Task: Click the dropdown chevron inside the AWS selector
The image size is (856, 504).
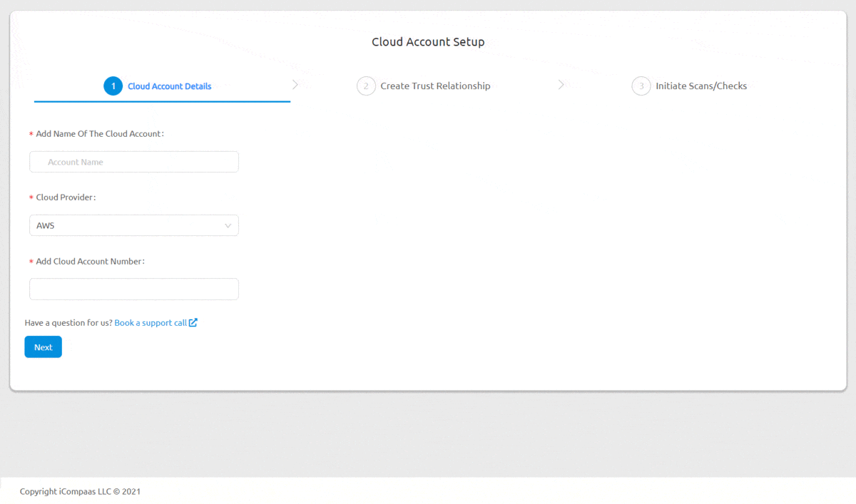Action: (228, 225)
